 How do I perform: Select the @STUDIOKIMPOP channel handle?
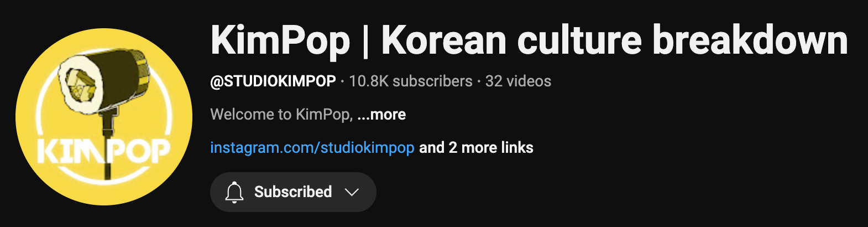pos(273,81)
